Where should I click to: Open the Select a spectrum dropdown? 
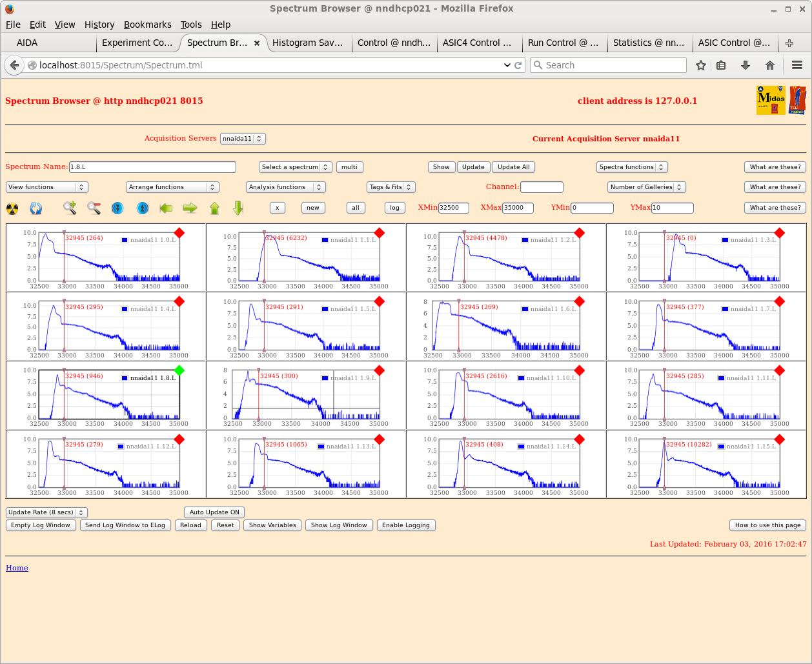point(296,167)
